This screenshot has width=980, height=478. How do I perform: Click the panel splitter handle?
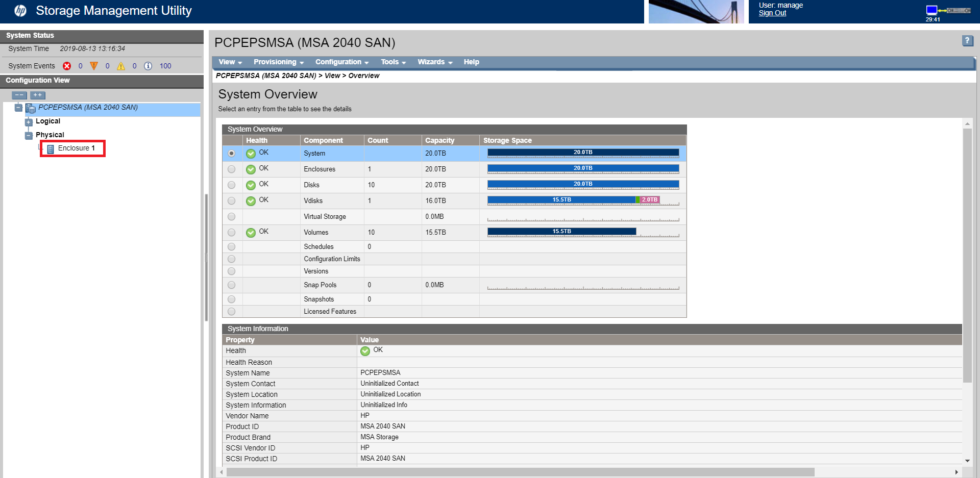pos(206,258)
